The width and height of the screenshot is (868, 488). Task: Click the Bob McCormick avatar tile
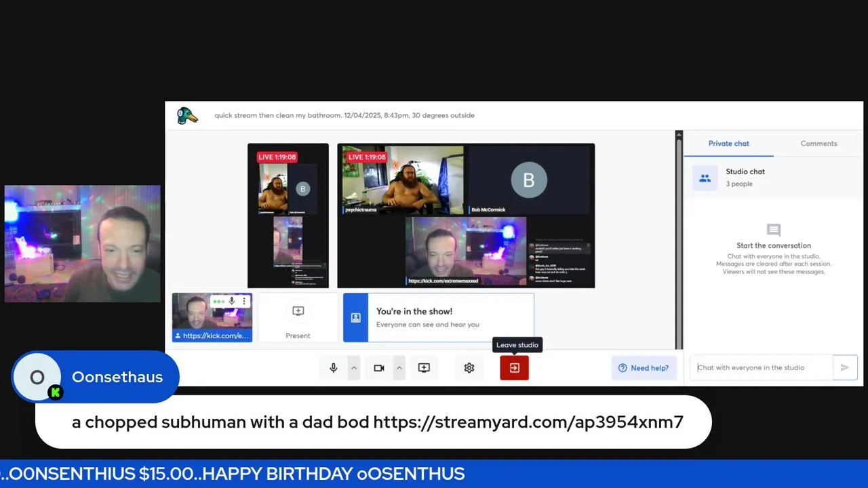[x=529, y=180]
